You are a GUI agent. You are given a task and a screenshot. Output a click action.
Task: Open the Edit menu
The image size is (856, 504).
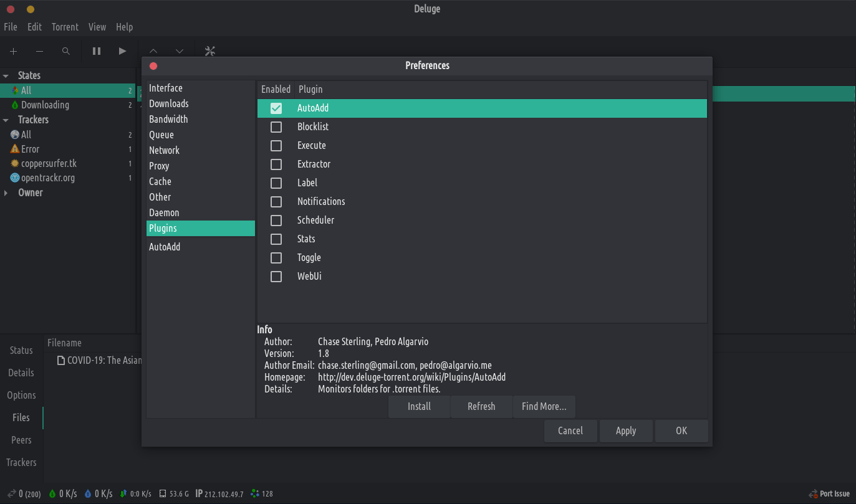pos(34,27)
